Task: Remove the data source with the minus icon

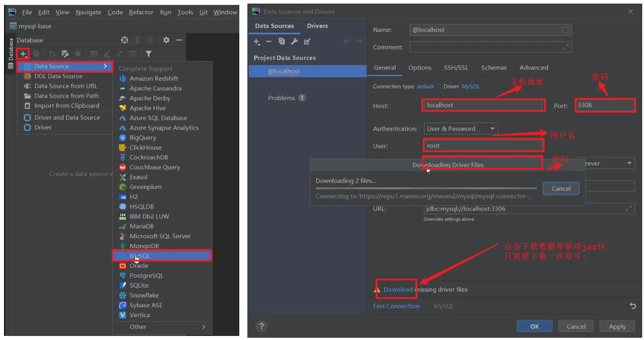Action: 269,42
